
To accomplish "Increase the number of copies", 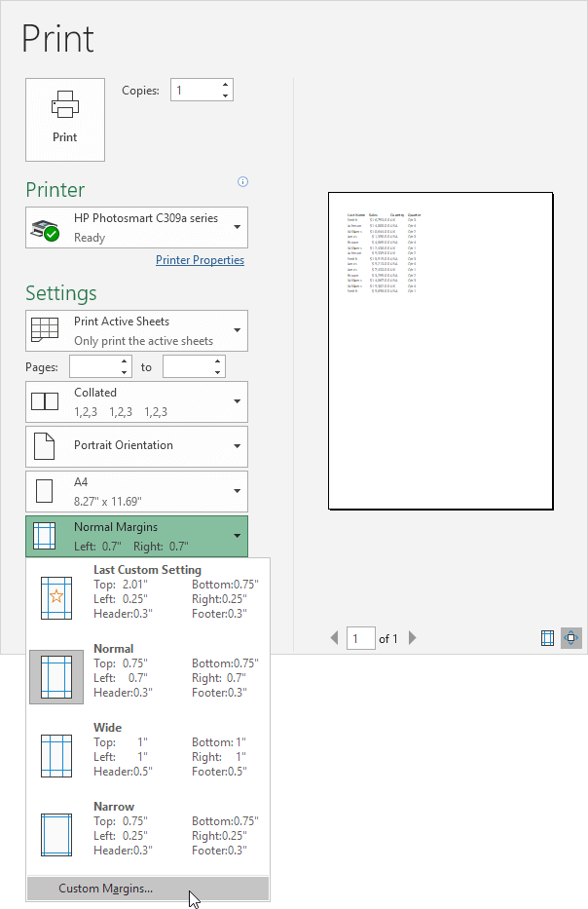I will pos(226,85).
